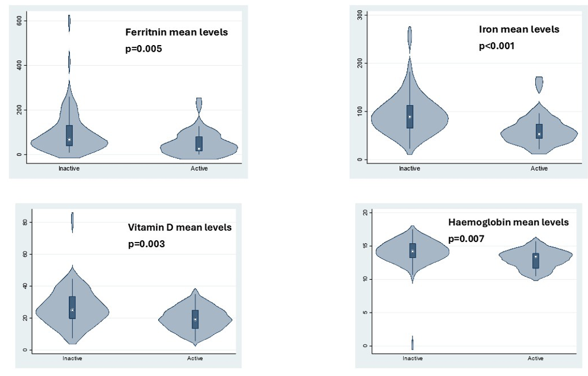Viewport: 588px width, 376px height.
Task: Click the median dot of ferritin Inactive violin
Action: pos(69,139)
